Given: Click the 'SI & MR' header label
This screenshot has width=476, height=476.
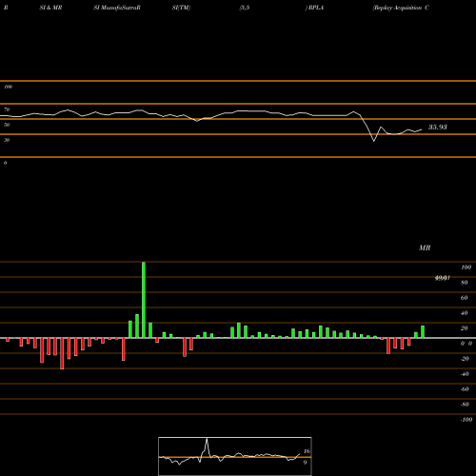Looking at the screenshot, I should click(x=50, y=8).
